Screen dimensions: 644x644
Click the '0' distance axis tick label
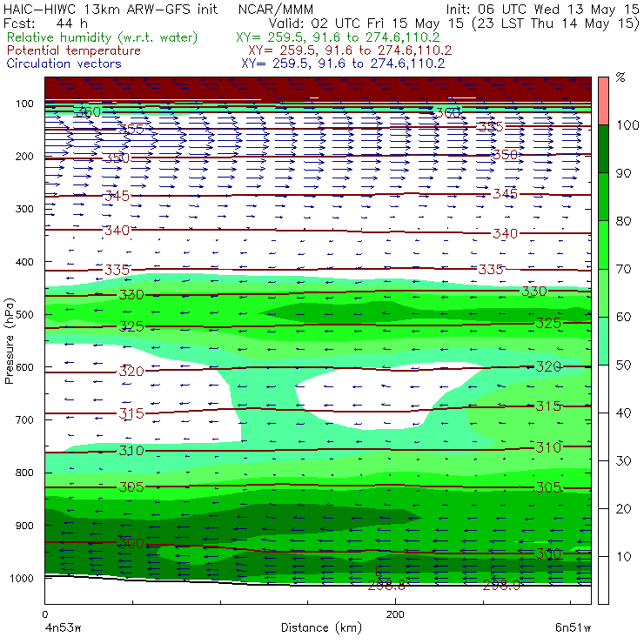click(44, 614)
